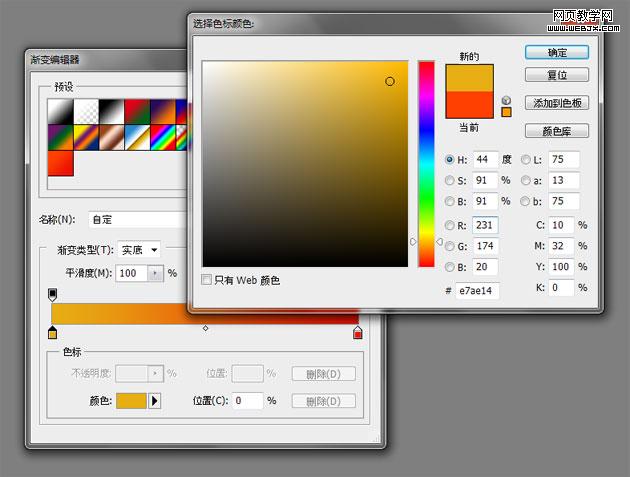
Task: Select the violet green orange gradient preset
Action: tap(60, 137)
